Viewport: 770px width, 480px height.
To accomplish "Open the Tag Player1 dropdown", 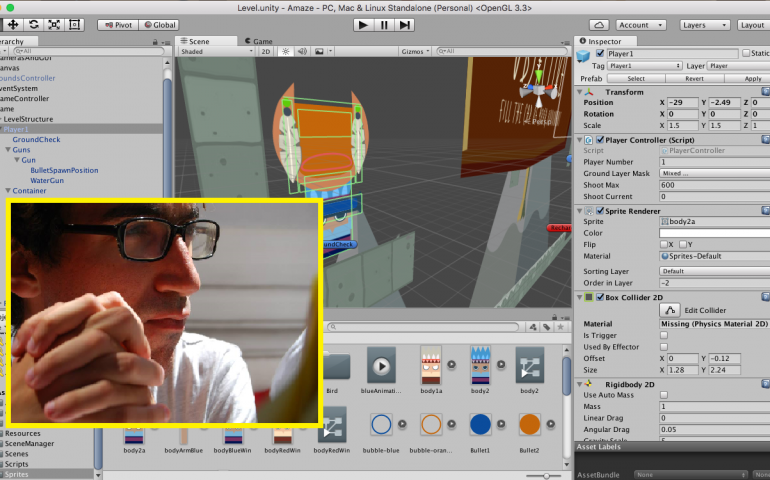I will click(x=645, y=66).
